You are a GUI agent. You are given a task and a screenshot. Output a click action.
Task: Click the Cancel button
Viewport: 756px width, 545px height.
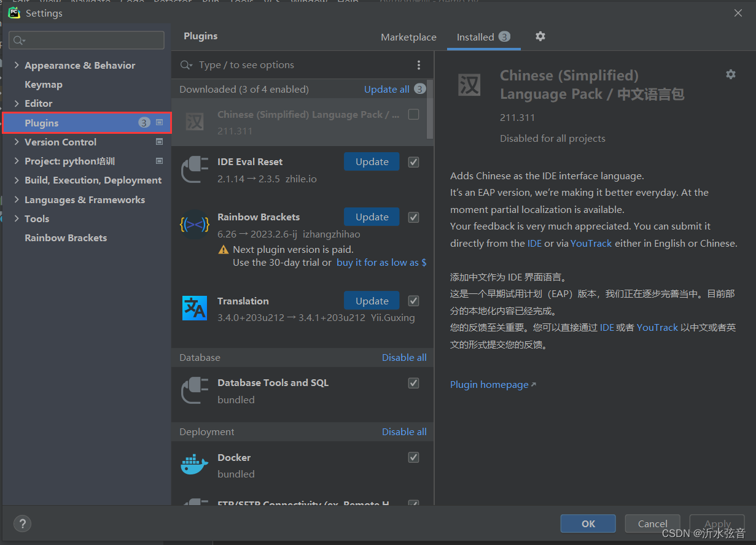click(x=652, y=524)
